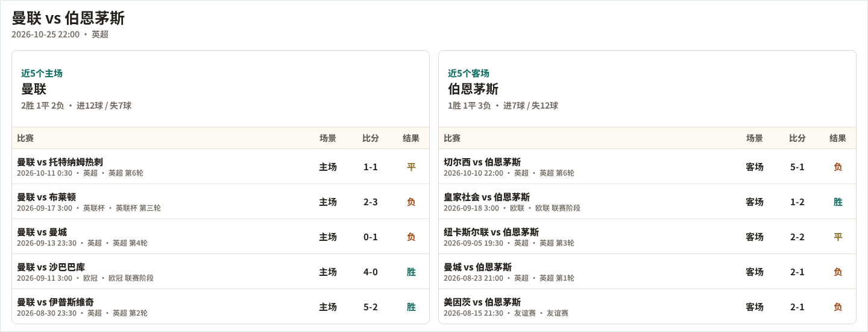Click the 近5个主场 label
Viewport: 868px width, 332px height.
pyautogui.click(x=42, y=73)
